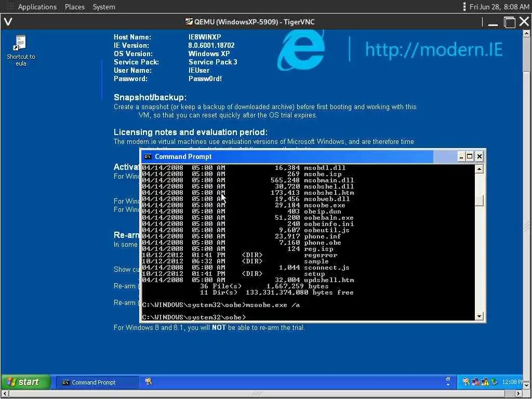Click the Command Prompt scroll down arrow

click(479, 316)
